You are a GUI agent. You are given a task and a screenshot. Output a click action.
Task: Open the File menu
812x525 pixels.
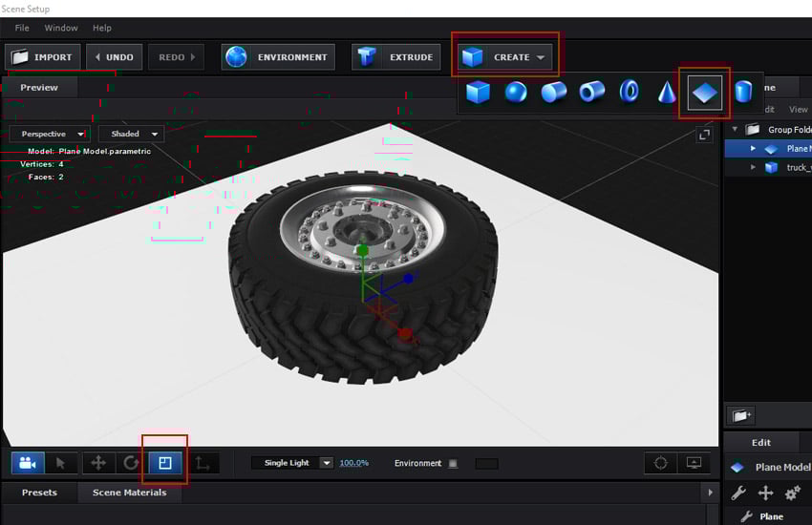coord(22,28)
